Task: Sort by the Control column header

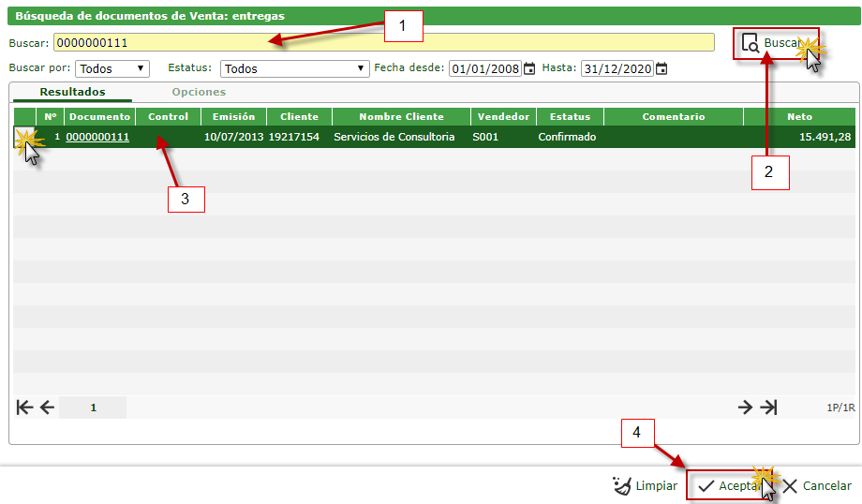Action: point(169,116)
